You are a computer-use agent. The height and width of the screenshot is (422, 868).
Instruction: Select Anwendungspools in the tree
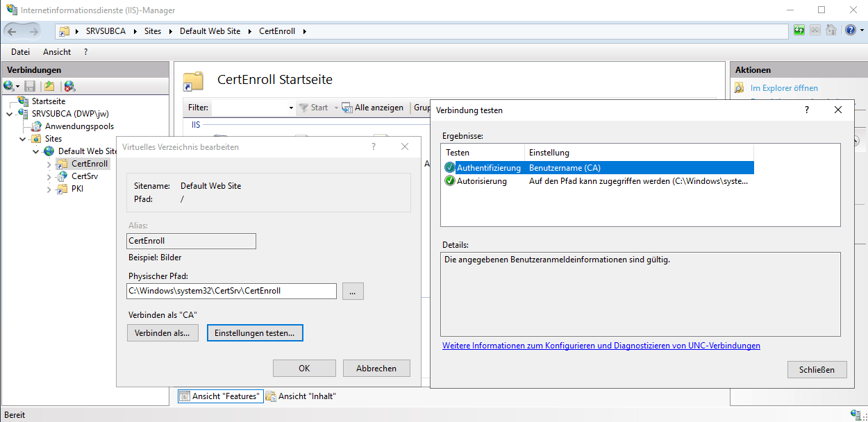pyautogui.click(x=78, y=126)
